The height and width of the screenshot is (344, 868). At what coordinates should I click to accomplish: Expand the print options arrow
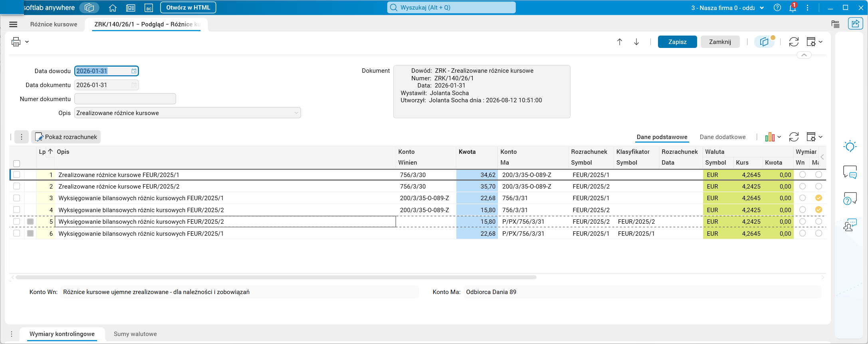(27, 42)
